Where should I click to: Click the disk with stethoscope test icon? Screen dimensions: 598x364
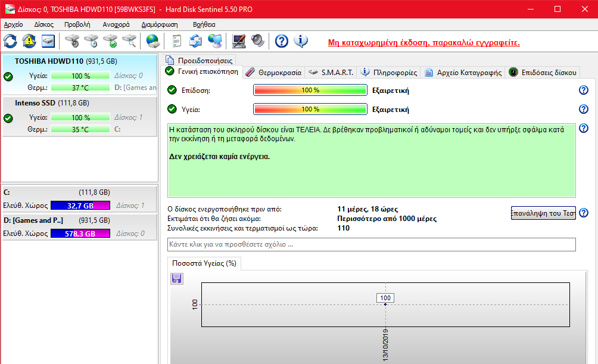pyautogui.click(x=72, y=41)
